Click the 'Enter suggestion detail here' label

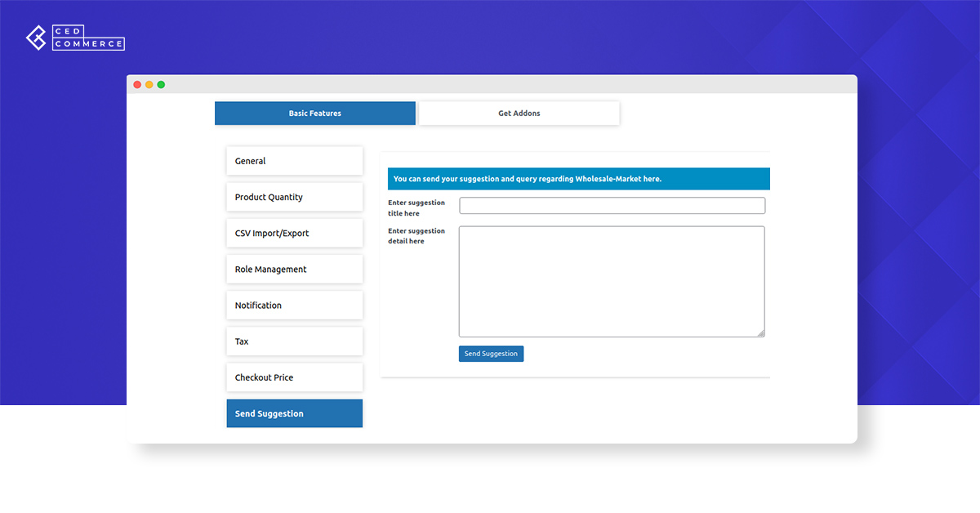[x=416, y=236]
